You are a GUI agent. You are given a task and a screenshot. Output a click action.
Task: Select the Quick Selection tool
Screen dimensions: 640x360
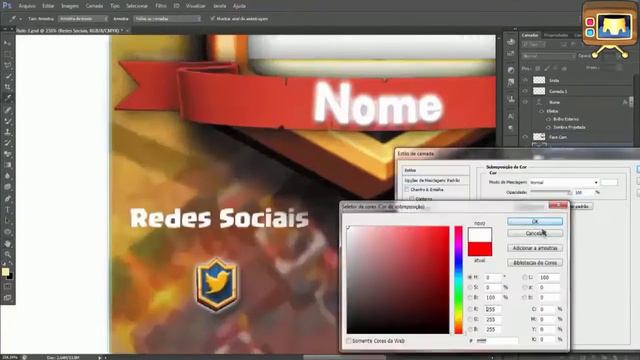8,76
